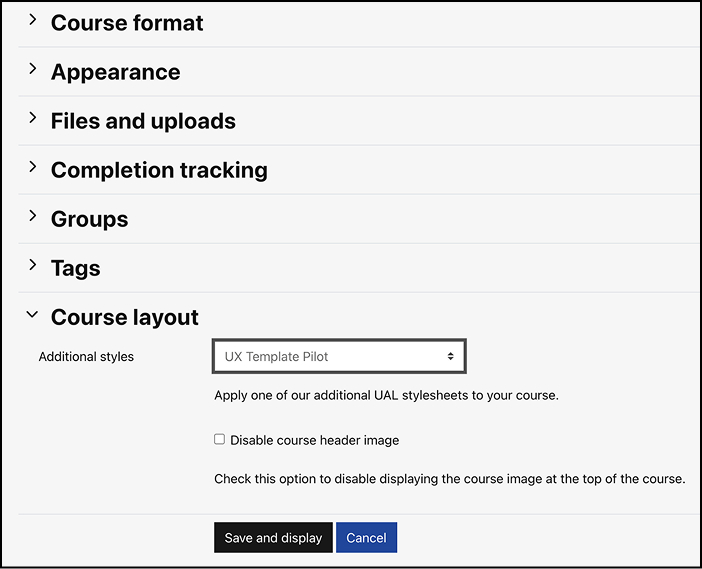
Task: Expand the Groups section heading
Action: pos(90,219)
